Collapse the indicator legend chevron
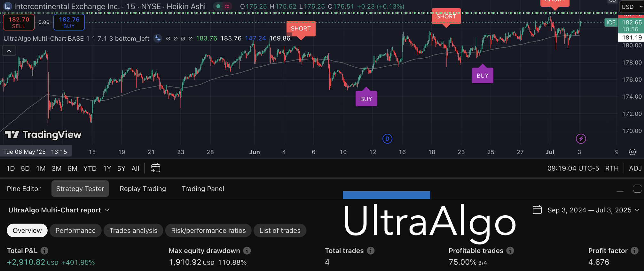Screen dimensions: 644x271 pos(9,51)
